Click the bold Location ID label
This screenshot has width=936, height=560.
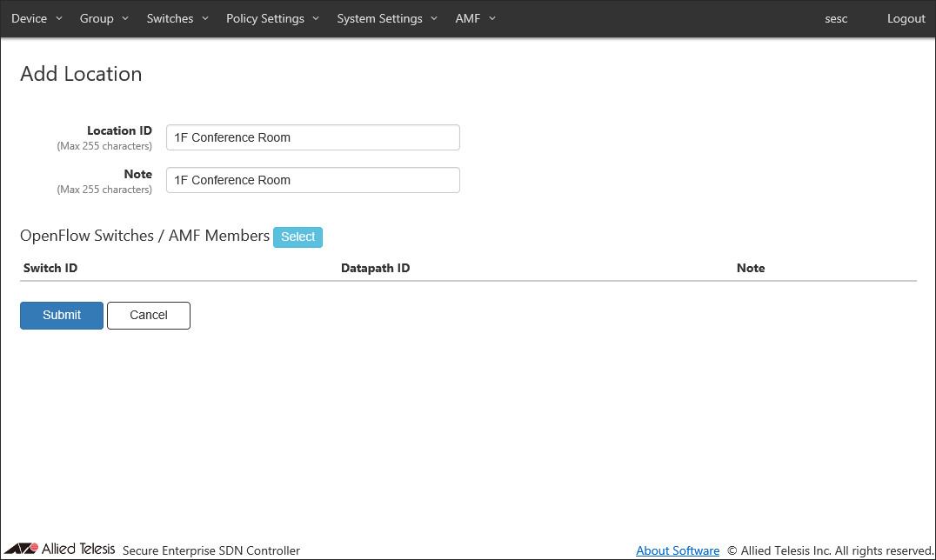(119, 130)
